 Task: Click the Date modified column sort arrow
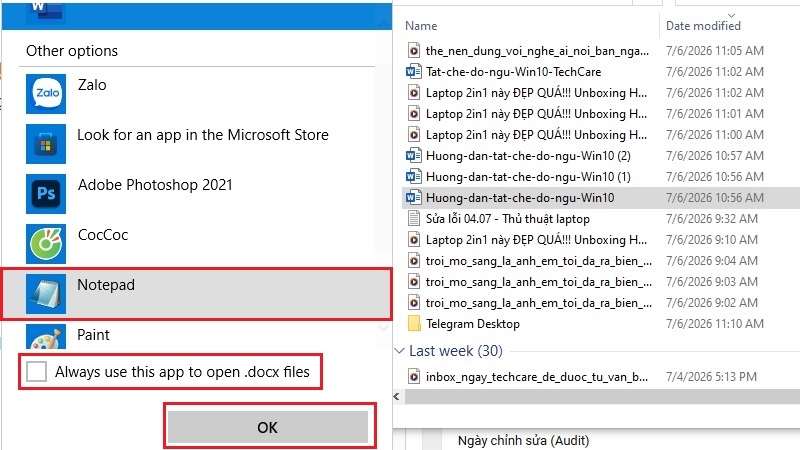[732, 15]
